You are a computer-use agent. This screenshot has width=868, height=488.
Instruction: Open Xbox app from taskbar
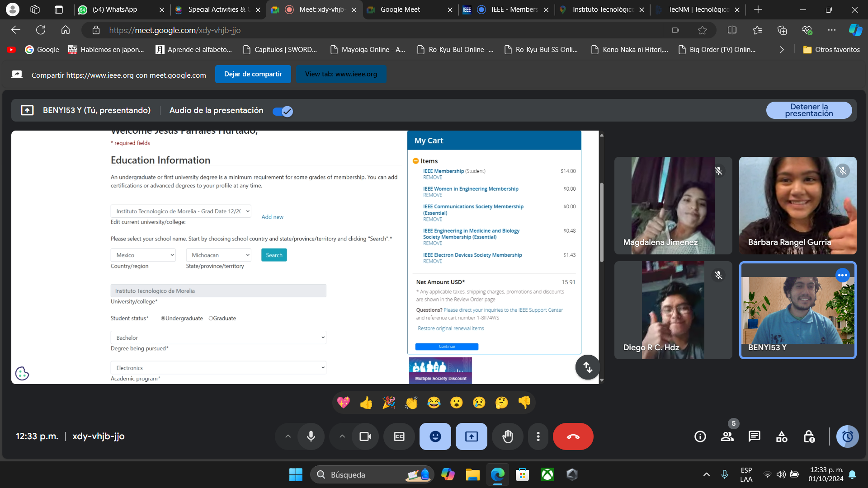[547, 474]
